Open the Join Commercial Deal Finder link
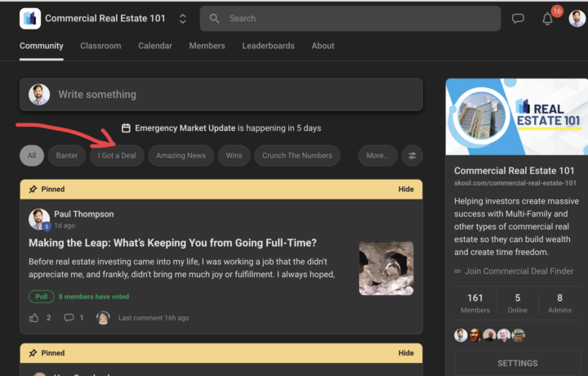 click(x=519, y=271)
